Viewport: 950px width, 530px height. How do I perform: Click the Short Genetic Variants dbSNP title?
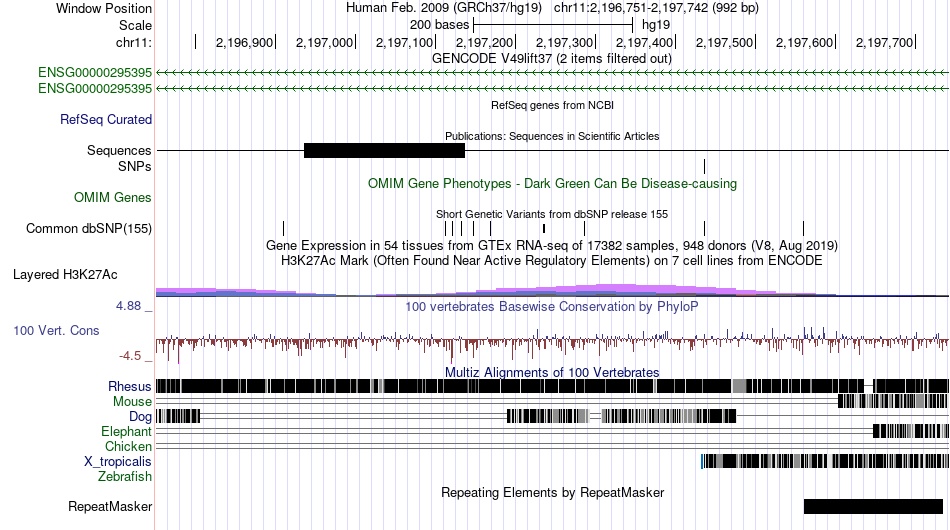552,214
